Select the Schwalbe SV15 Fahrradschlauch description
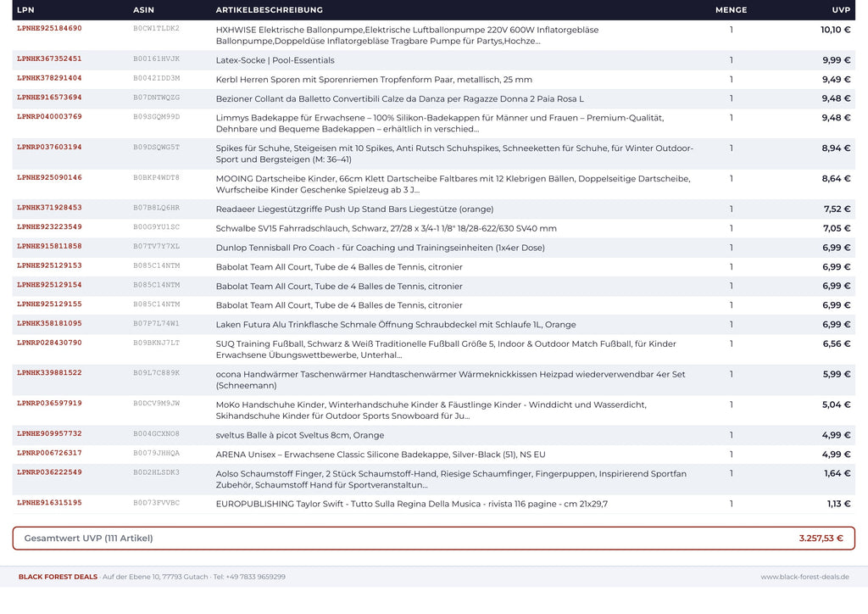 pos(386,228)
